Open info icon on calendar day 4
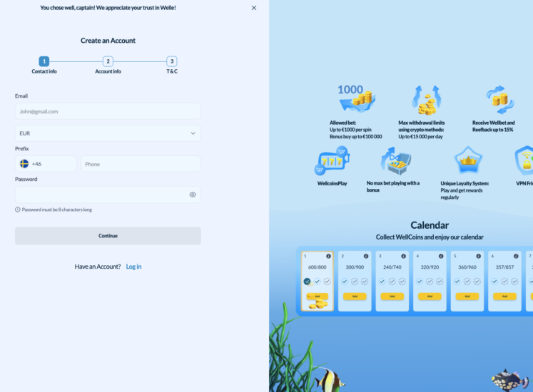The width and height of the screenshot is (533, 392). (440, 256)
